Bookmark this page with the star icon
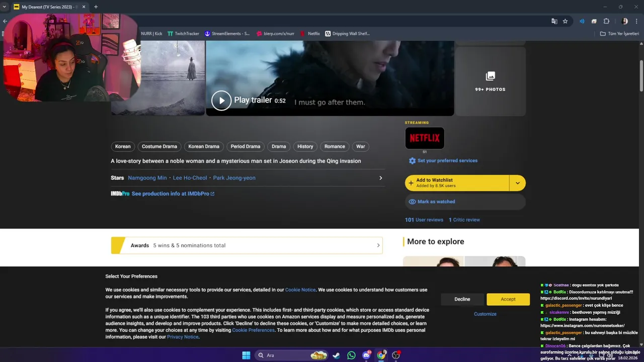 (x=565, y=21)
